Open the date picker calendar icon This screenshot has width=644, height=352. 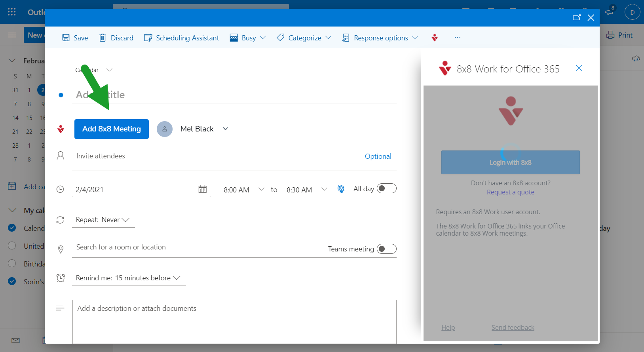(203, 189)
